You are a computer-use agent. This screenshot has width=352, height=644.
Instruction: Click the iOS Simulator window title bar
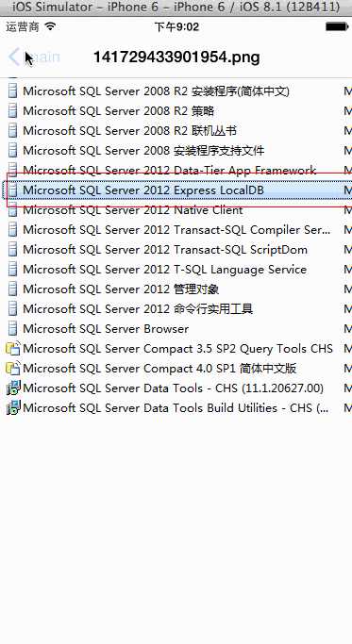176,8
